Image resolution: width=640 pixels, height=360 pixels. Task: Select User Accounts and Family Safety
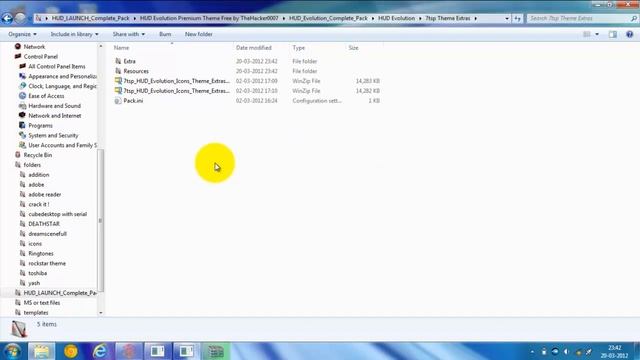pos(62,145)
